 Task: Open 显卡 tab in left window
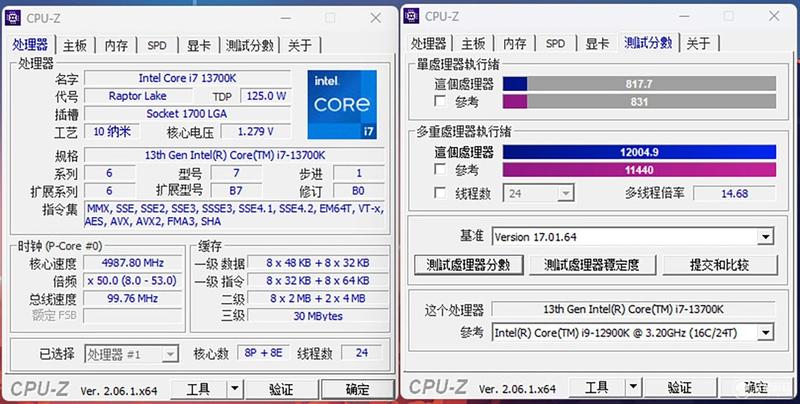(x=198, y=45)
